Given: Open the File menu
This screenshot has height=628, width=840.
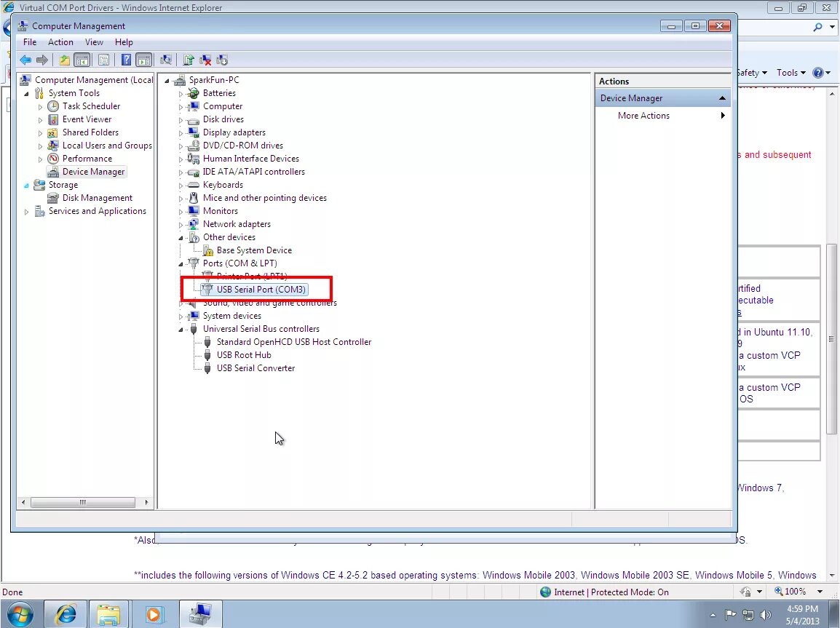Looking at the screenshot, I should click(30, 42).
